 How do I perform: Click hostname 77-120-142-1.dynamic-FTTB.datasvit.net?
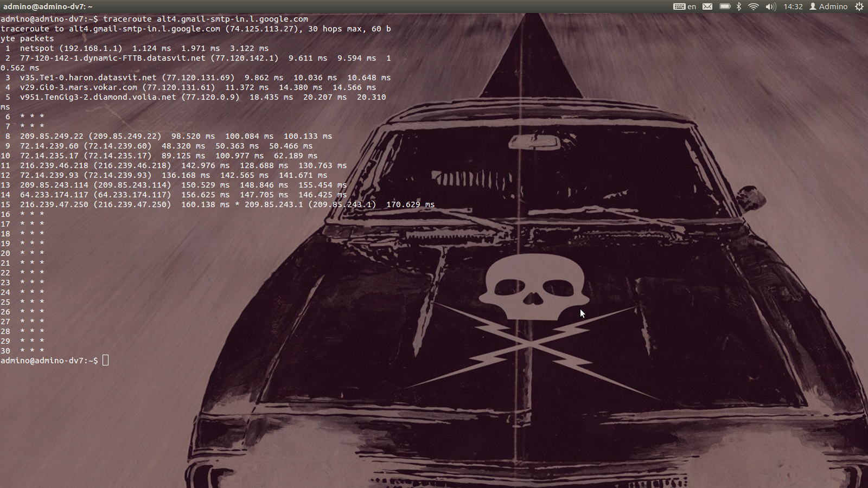113,58
